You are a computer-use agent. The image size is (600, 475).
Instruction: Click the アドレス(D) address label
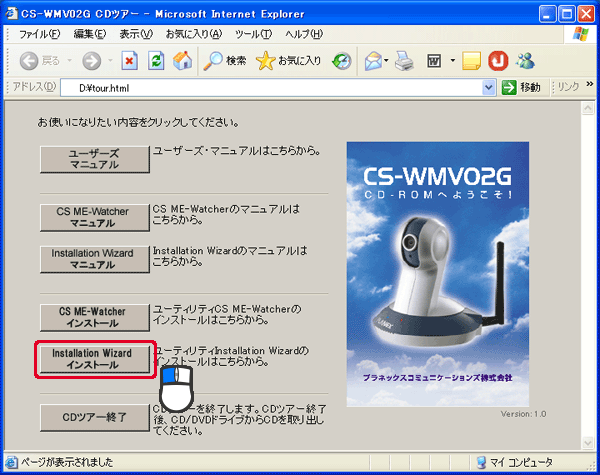point(34,87)
